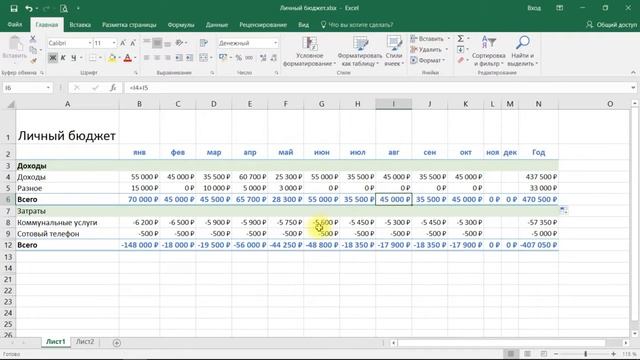640x360 pixels.
Task: Open the Calibri font name dropdown
Action: (89, 43)
